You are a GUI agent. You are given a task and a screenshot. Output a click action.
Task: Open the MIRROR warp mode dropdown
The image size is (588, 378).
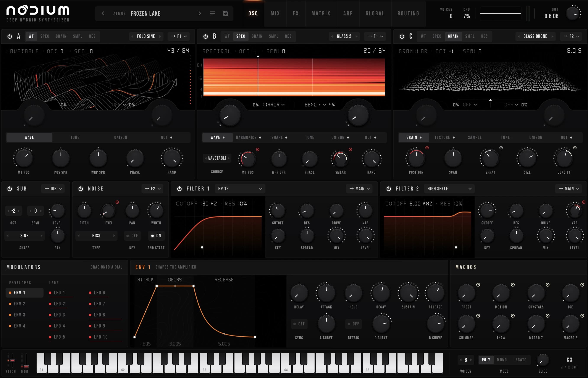click(273, 105)
